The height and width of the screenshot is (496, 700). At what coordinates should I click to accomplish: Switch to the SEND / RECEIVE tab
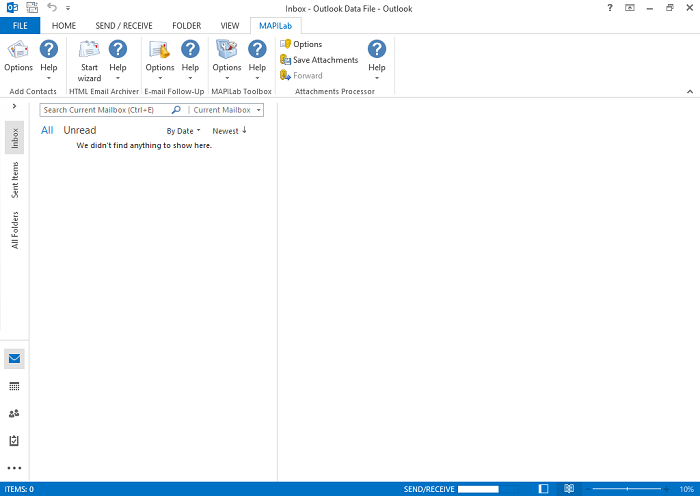[124, 25]
